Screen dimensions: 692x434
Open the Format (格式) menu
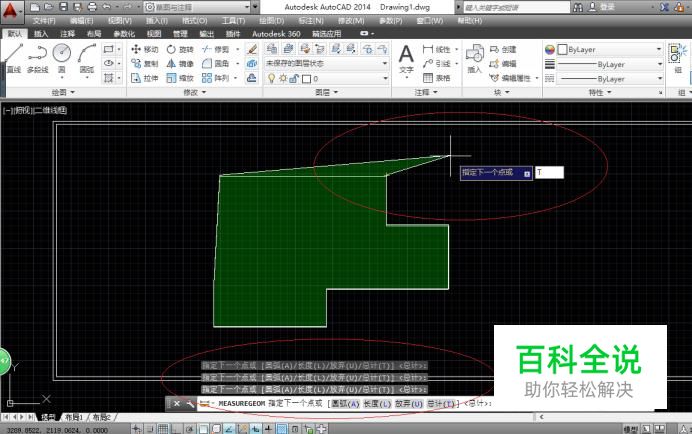coord(195,21)
